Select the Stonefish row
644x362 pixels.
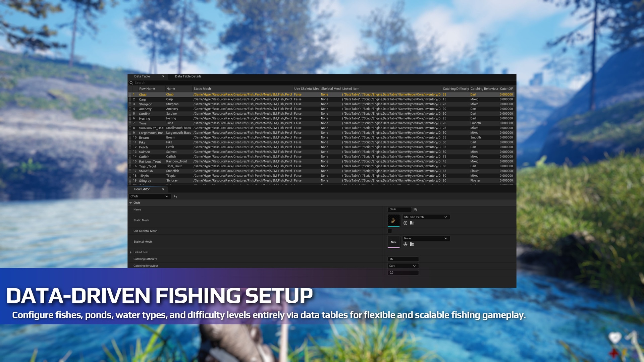tap(322, 171)
